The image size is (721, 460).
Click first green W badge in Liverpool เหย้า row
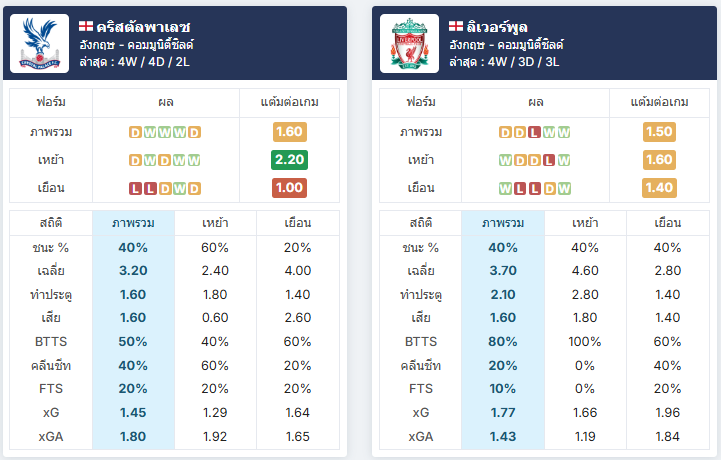click(505, 161)
